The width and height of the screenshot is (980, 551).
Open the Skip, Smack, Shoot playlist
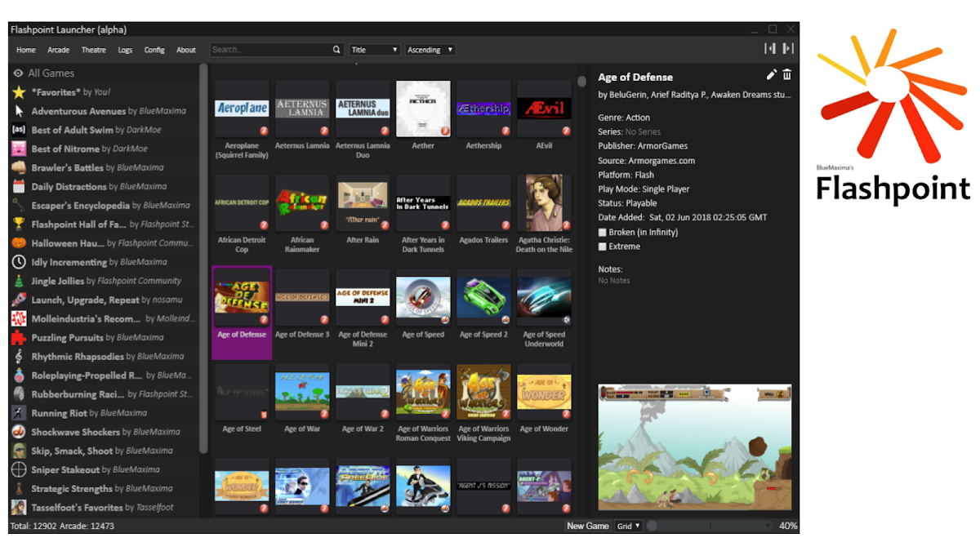tap(104, 451)
